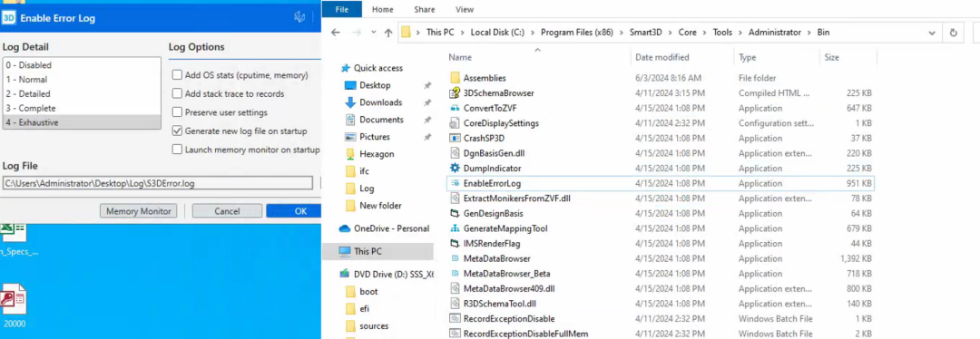Confirm with the OK button
The height and width of the screenshot is (339, 980).
294,211
